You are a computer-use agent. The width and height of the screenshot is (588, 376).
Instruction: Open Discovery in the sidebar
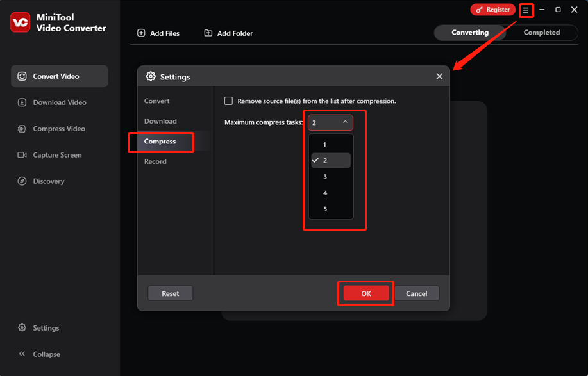[x=59, y=181]
